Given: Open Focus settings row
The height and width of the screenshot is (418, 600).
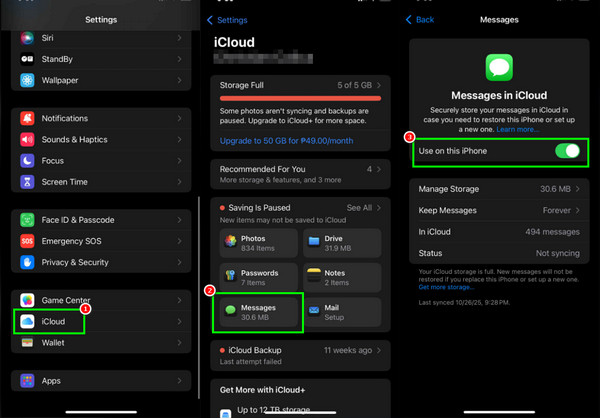Looking at the screenshot, I should click(x=101, y=161).
